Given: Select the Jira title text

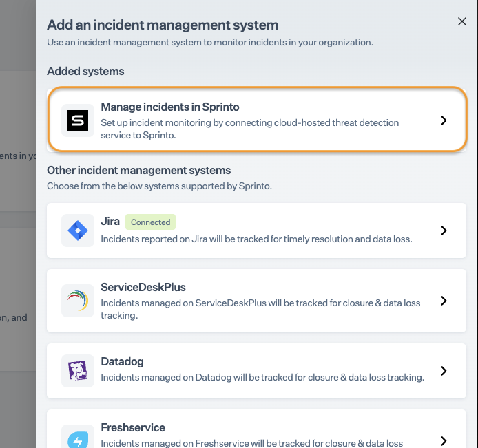Looking at the screenshot, I should point(110,221).
